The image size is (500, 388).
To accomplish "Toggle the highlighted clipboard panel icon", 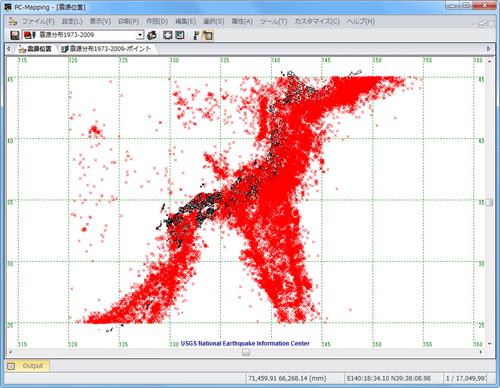I will click(x=208, y=35).
